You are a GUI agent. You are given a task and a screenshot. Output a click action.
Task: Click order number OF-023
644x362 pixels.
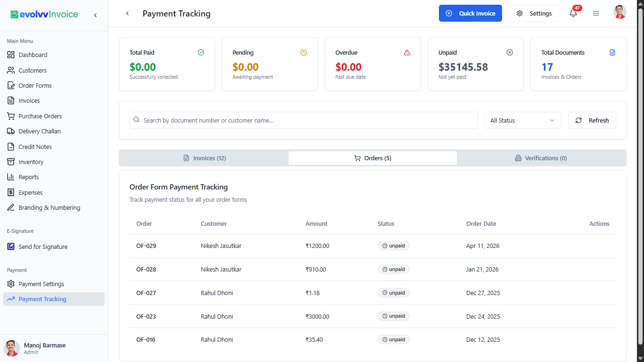[146, 317]
